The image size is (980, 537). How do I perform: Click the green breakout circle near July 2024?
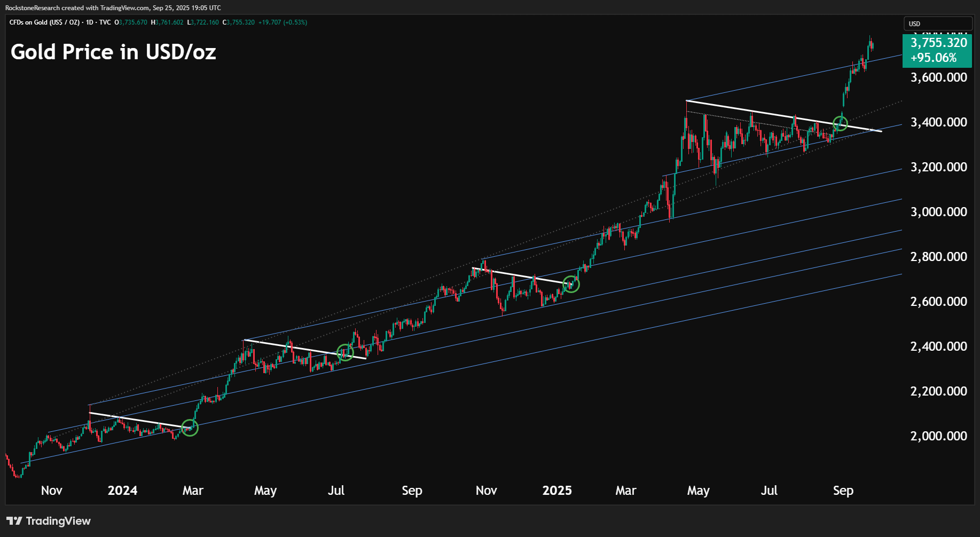coord(345,352)
